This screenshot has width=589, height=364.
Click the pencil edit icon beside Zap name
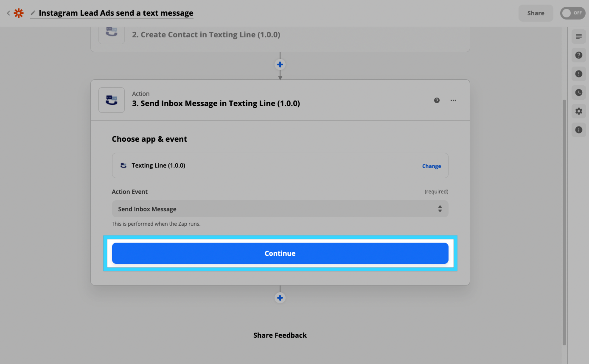tap(33, 13)
